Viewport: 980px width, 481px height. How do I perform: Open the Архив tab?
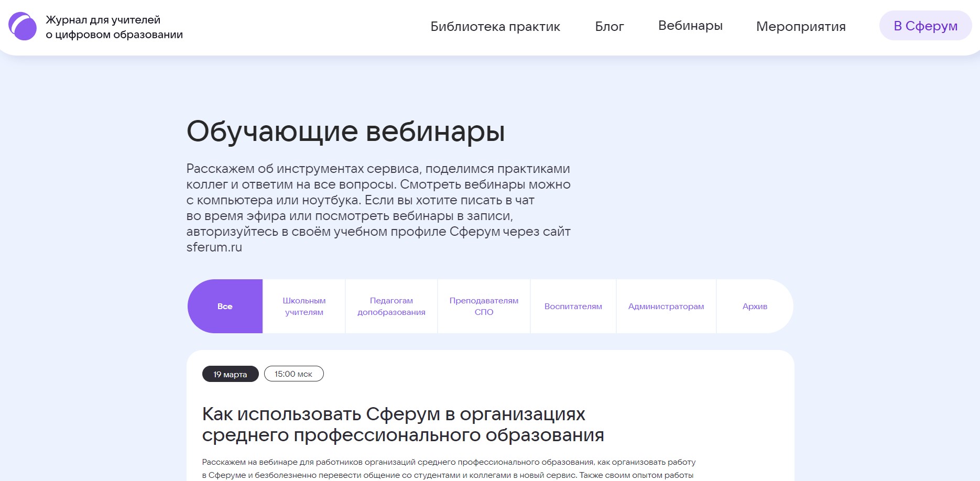tap(755, 306)
